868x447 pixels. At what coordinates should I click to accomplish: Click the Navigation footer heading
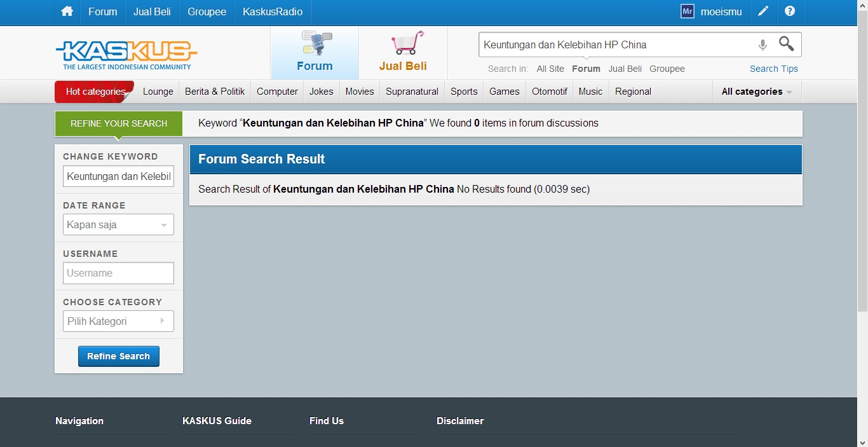pos(79,421)
